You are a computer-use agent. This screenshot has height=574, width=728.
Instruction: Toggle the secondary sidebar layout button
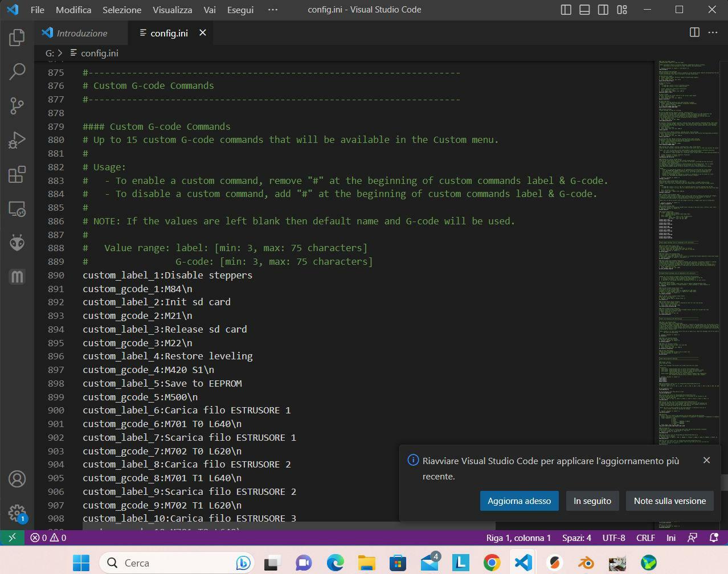point(603,10)
